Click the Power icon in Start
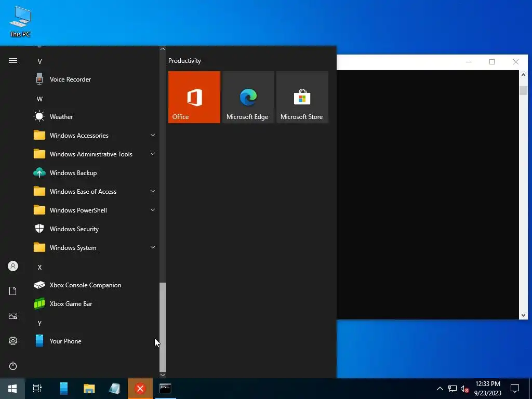This screenshot has height=399, width=532. [13, 366]
